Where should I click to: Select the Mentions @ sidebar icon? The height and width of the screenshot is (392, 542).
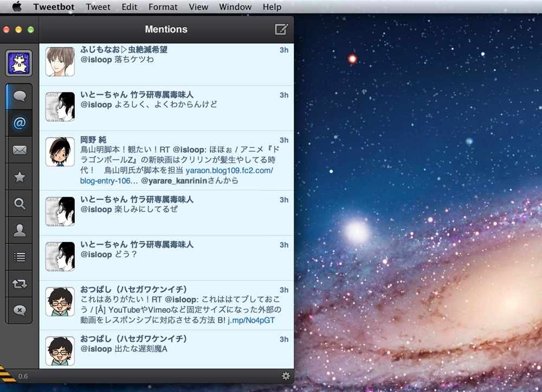pyautogui.click(x=20, y=123)
